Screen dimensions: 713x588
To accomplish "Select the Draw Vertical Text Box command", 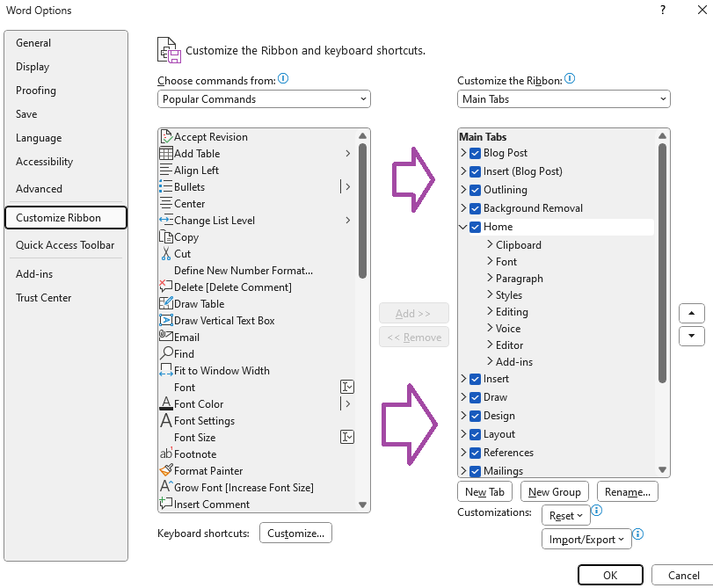I will pos(220,320).
